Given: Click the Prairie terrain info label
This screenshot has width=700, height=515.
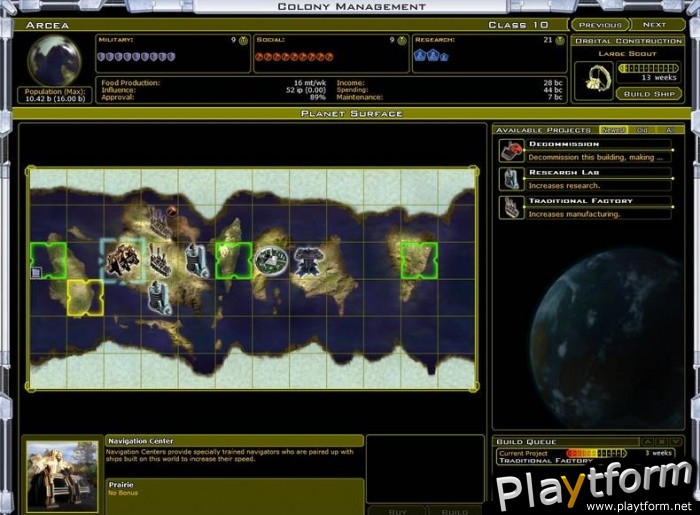Looking at the screenshot, I should click(x=121, y=485).
